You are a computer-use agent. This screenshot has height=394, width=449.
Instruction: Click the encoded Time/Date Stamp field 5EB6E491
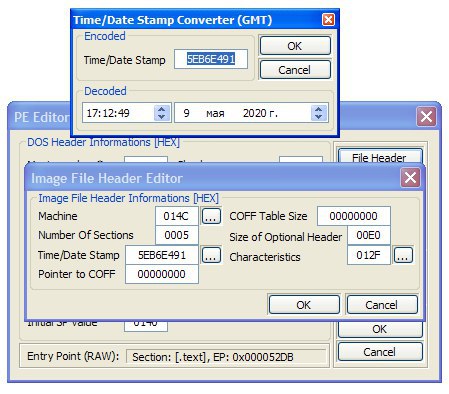coord(211,59)
